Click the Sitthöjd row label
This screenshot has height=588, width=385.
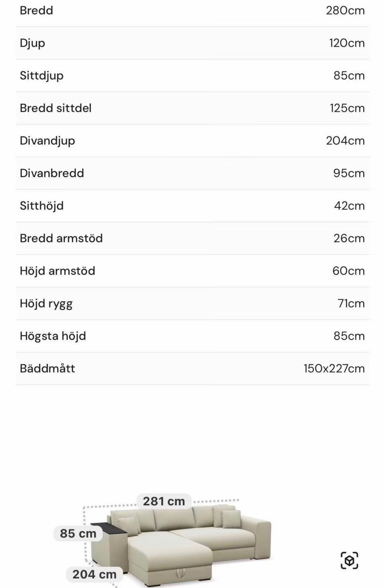coord(42,206)
